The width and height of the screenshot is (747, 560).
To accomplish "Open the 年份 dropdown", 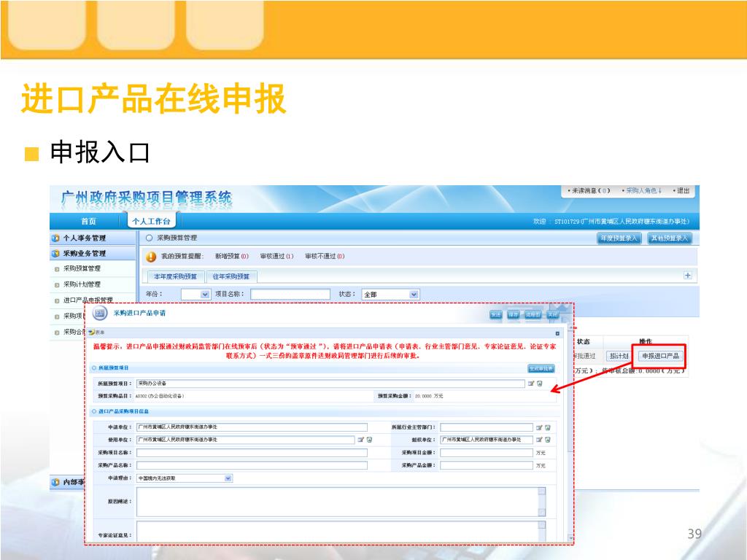I will 196,295.
